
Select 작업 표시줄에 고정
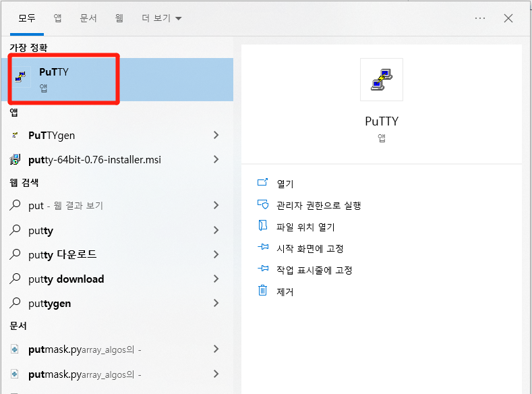pyautogui.click(x=314, y=270)
